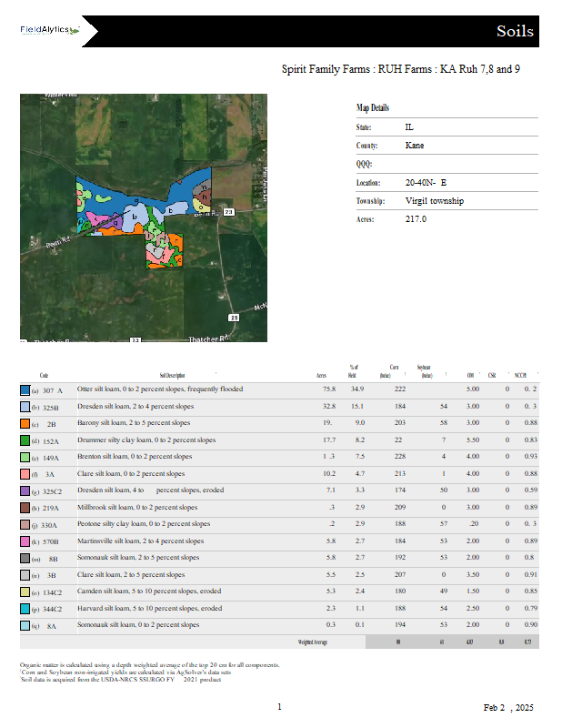Click the satellite soil map image
The height and width of the screenshot is (728, 562).
[x=144, y=217]
